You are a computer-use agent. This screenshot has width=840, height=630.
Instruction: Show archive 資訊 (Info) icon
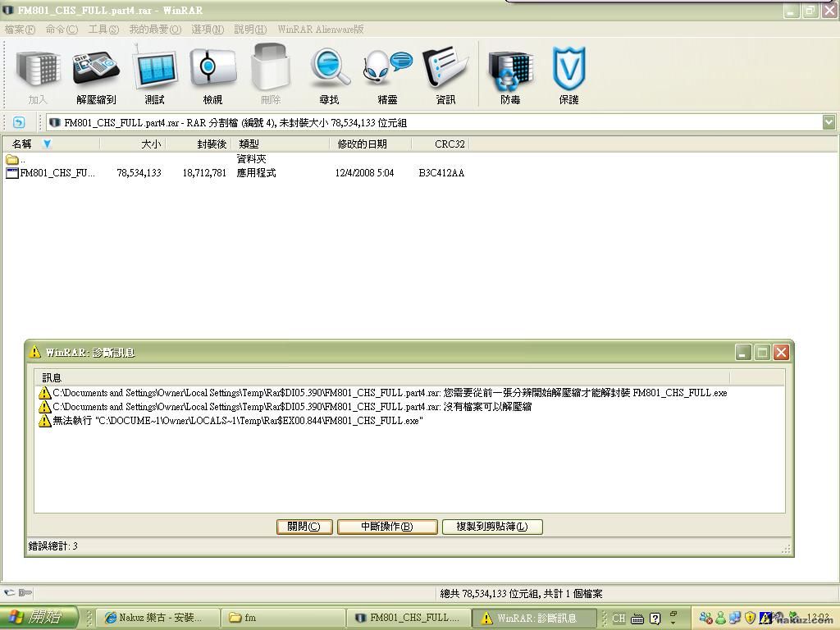click(x=445, y=75)
